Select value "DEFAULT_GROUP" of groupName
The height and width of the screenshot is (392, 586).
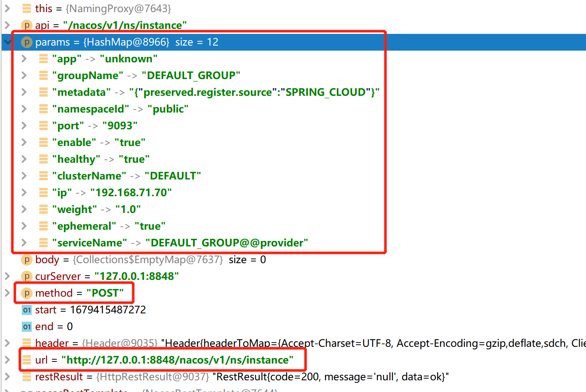191,76
